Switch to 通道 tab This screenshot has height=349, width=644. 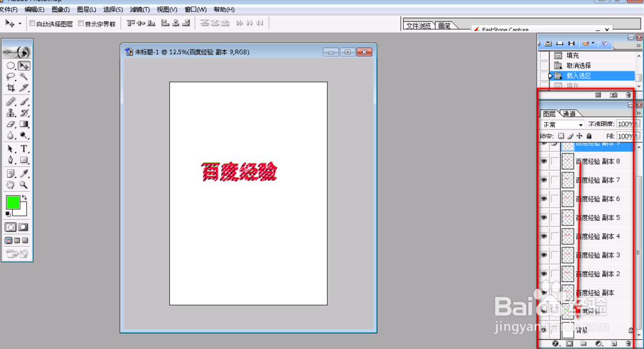[569, 114]
